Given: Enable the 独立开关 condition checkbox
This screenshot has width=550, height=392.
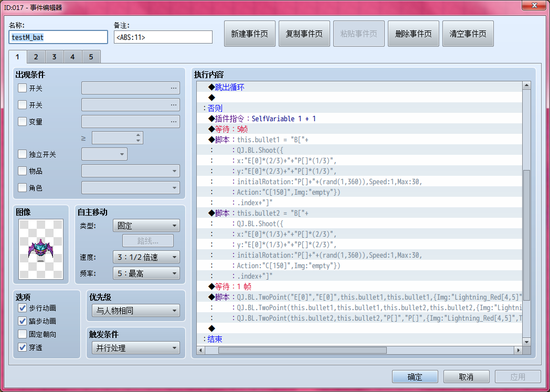Looking at the screenshot, I should coord(22,154).
